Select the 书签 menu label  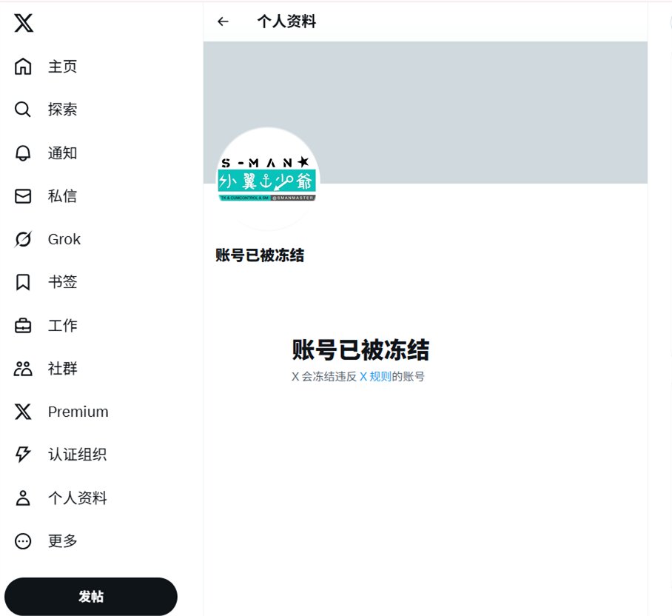(x=63, y=282)
